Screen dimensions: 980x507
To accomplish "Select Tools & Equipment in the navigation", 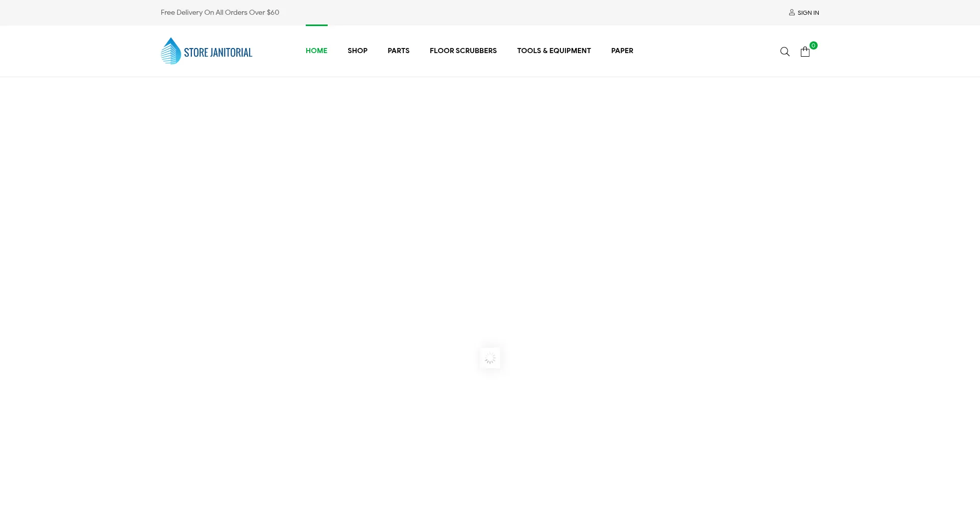I will [x=554, y=51].
